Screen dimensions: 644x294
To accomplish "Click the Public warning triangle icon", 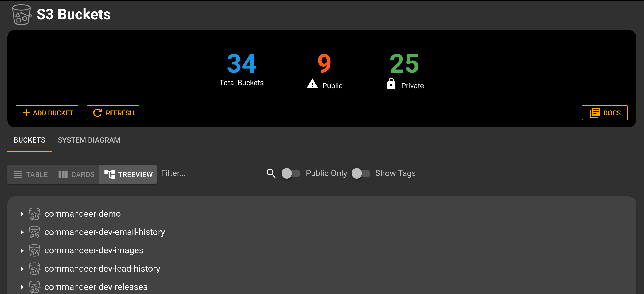I will coord(312,84).
